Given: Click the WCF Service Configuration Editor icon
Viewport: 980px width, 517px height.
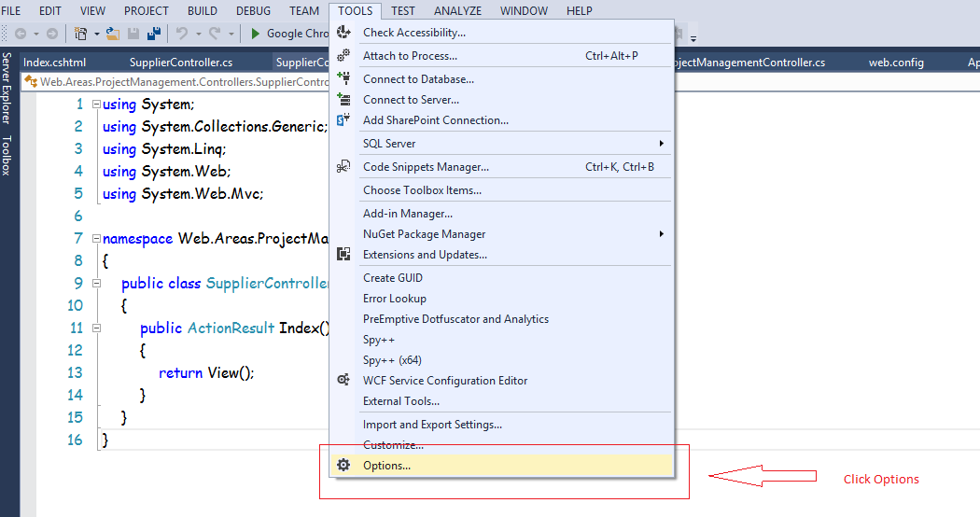Looking at the screenshot, I should 343,380.
